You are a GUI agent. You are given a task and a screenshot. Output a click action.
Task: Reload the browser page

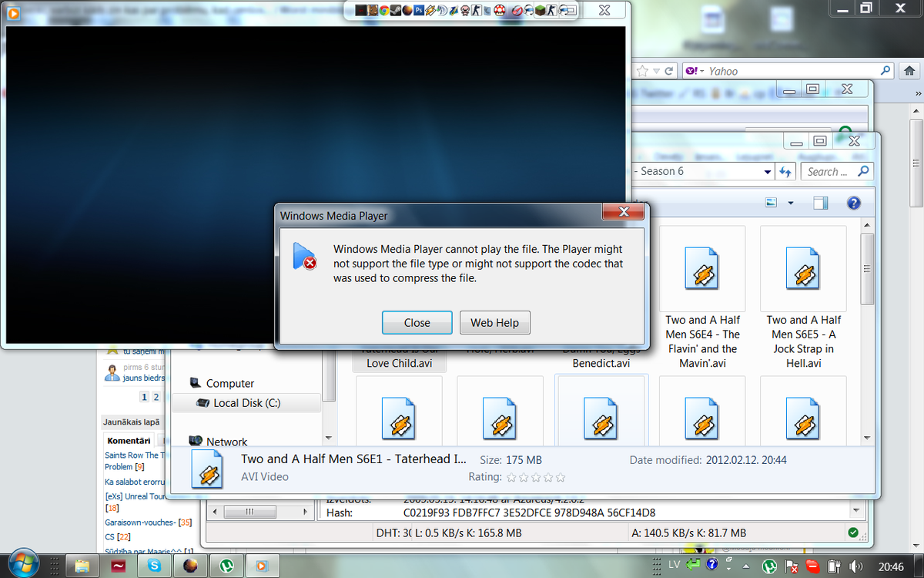(x=670, y=71)
